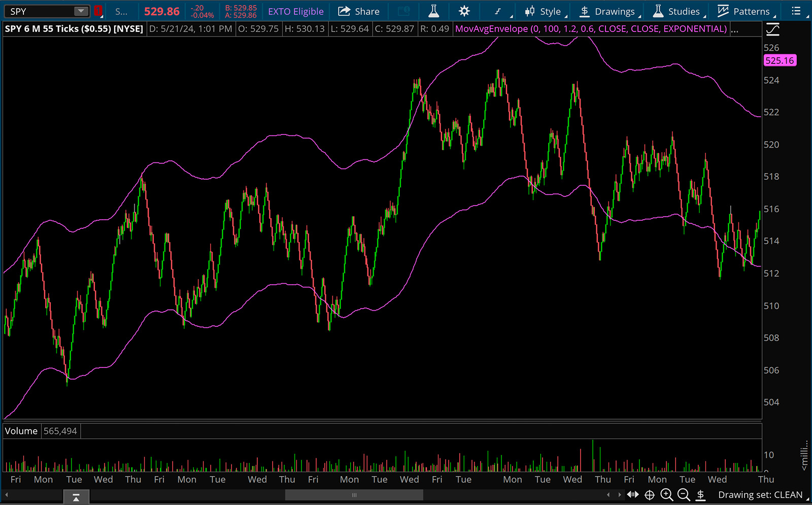This screenshot has height=505, width=812.
Task: Share the current chart
Action: point(359,11)
